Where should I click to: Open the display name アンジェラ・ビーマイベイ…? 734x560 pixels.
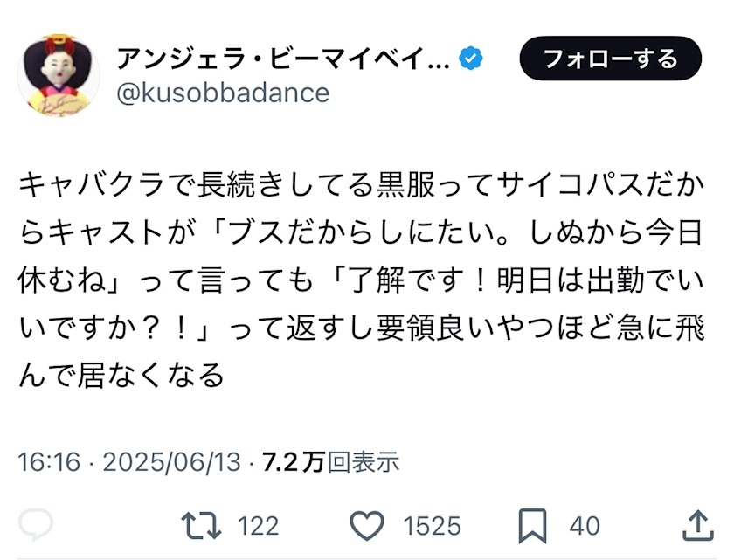(283, 59)
